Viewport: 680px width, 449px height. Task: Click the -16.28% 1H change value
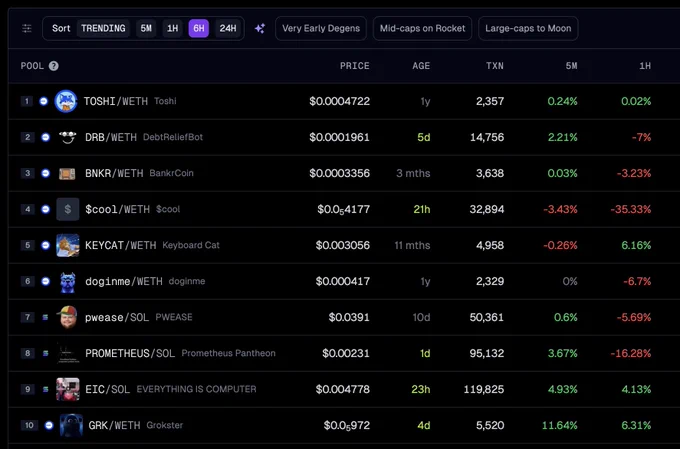[x=631, y=353]
